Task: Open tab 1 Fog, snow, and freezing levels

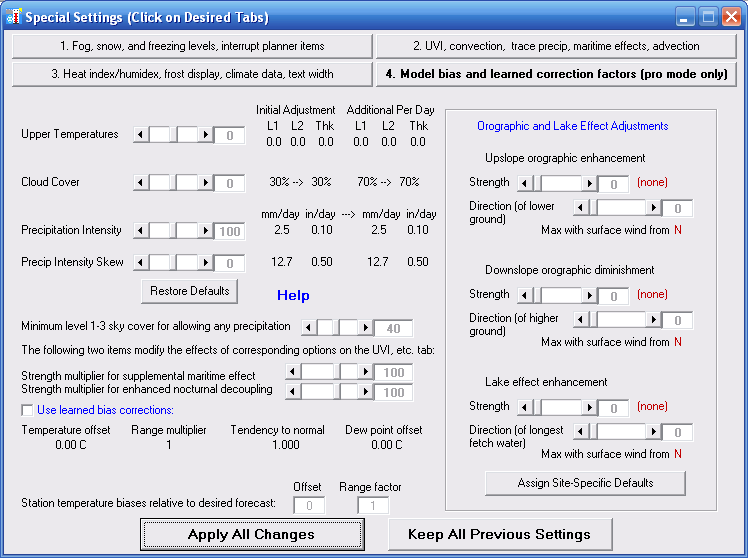Action: point(191,46)
